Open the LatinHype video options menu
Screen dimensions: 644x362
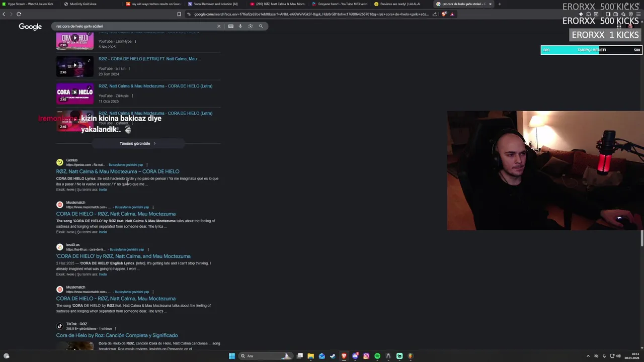[x=135, y=41]
